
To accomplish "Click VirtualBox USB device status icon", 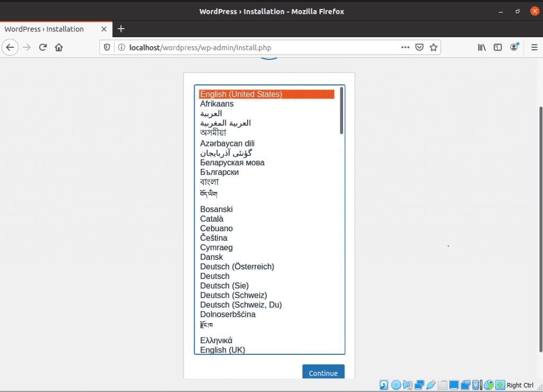I will (431, 385).
